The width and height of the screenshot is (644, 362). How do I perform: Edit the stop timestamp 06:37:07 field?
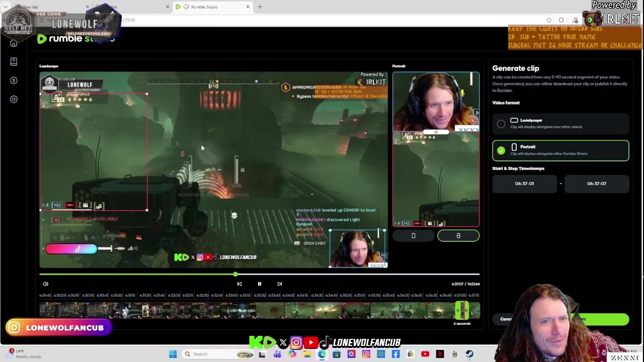tap(597, 184)
